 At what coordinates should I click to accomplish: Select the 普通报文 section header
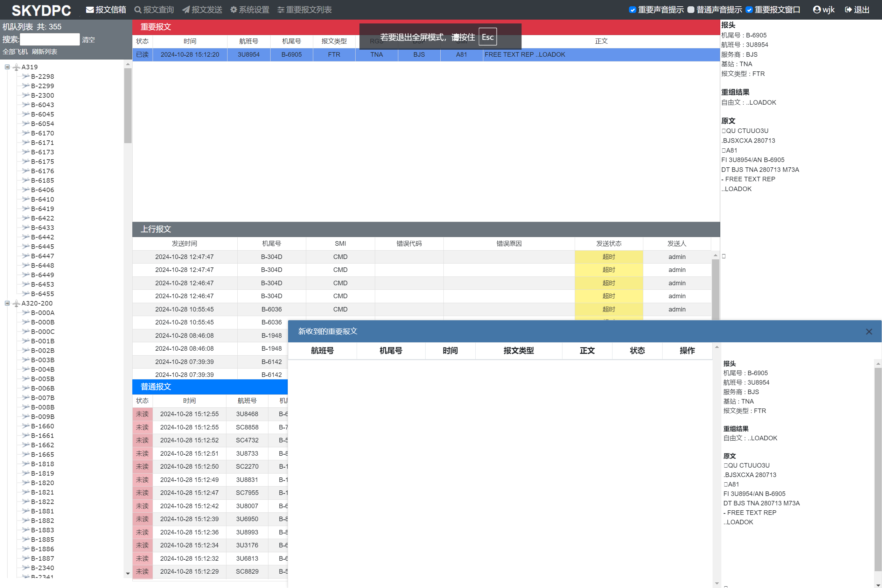coord(156,387)
